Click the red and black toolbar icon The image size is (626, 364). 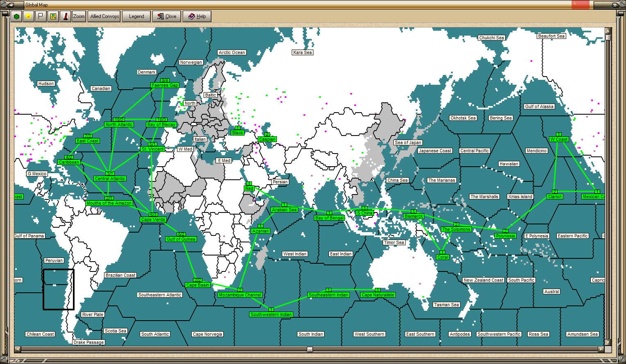coord(65,16)
